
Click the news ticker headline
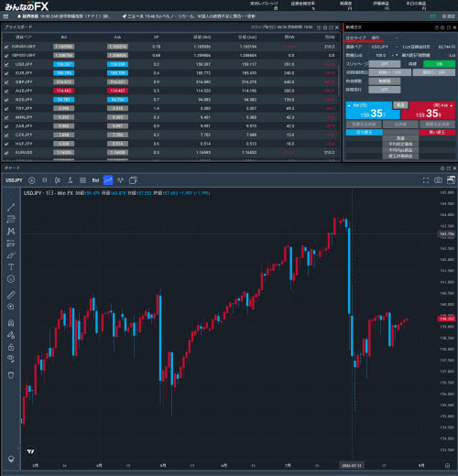189,16
